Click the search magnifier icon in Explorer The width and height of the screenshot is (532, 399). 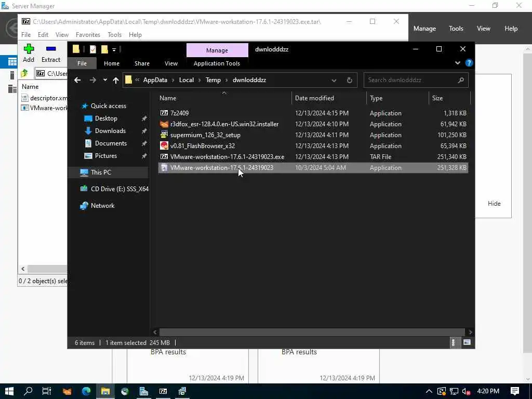461,80
